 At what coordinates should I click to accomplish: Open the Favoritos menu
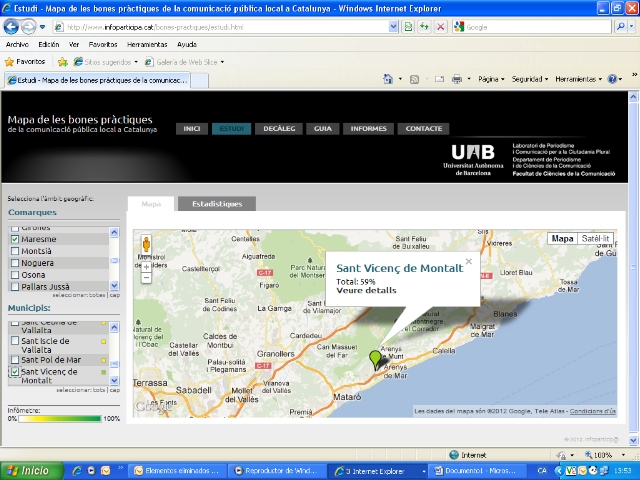(103, 44)
